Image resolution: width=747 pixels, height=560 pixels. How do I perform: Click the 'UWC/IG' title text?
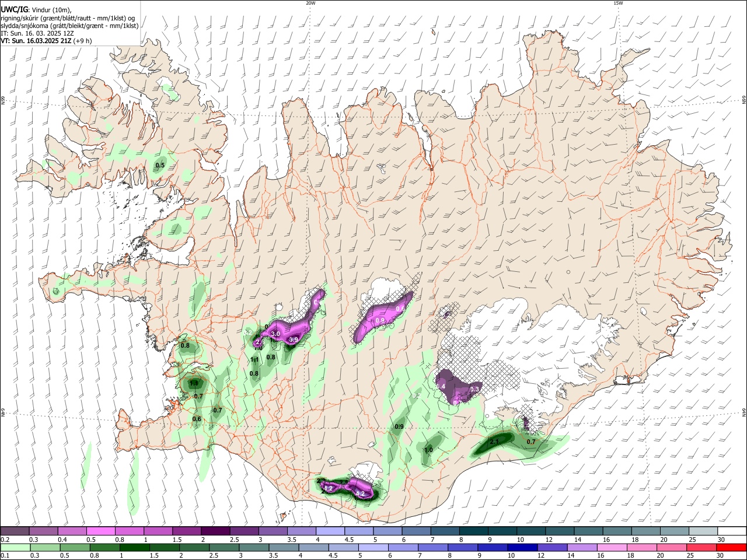coord(14,9)
